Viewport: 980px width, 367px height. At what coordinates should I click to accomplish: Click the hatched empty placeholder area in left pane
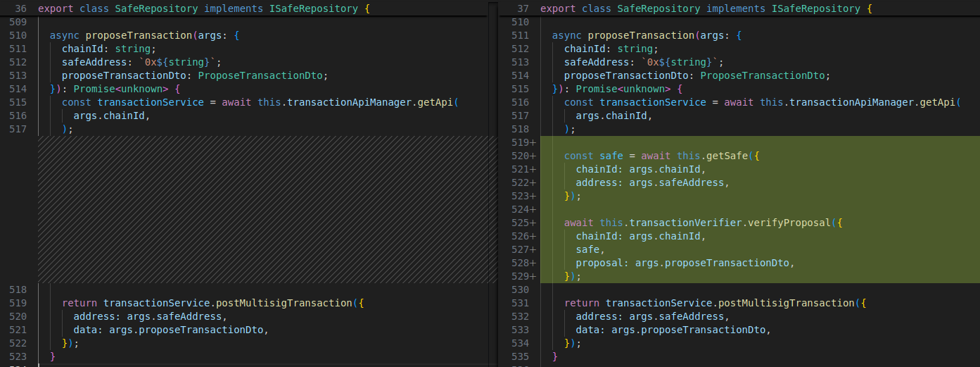267,209
